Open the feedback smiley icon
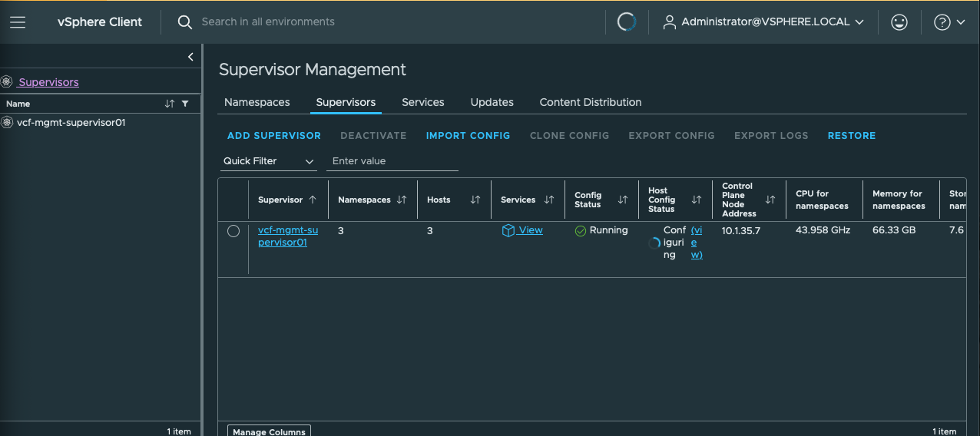This screenshot has height=436, width=980. [899, 22]
